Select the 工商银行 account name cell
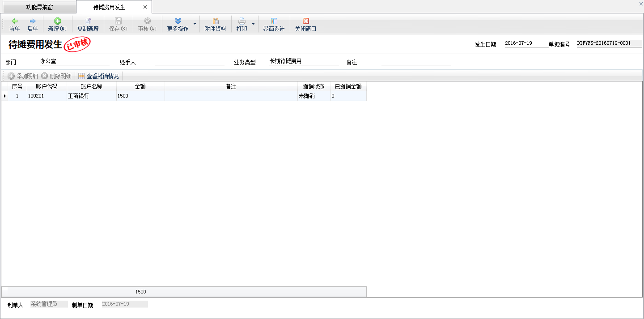Image resolution: width=644 pixels, height=319 pixels. click(91, 96)
